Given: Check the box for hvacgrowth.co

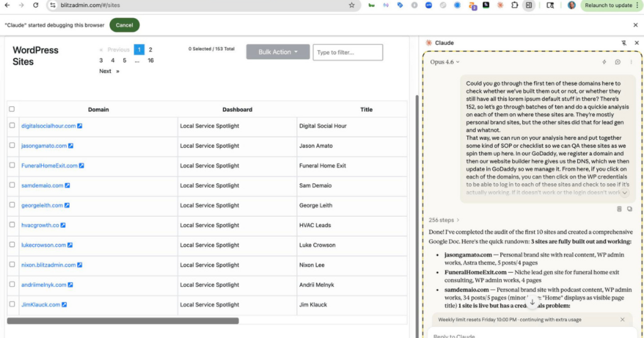Looking at the screenshot, I should pos(12,225).
